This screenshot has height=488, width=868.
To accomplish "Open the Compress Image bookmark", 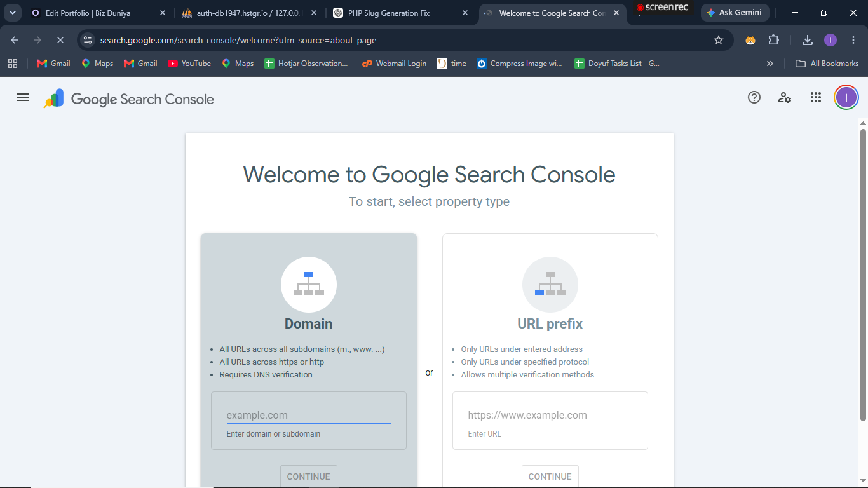I will [520, 64].
